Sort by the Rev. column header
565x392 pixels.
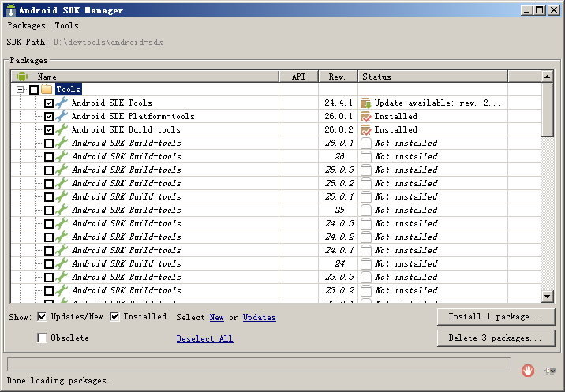(338, 77)
